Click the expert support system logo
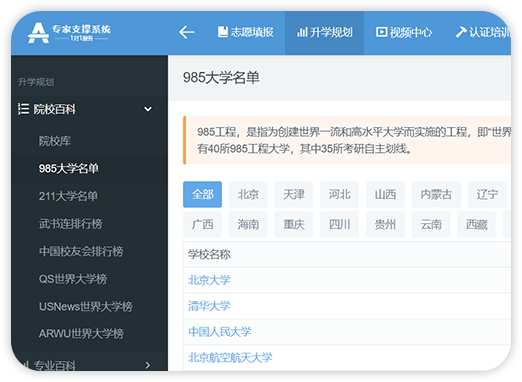 click(x=69, y=33)
